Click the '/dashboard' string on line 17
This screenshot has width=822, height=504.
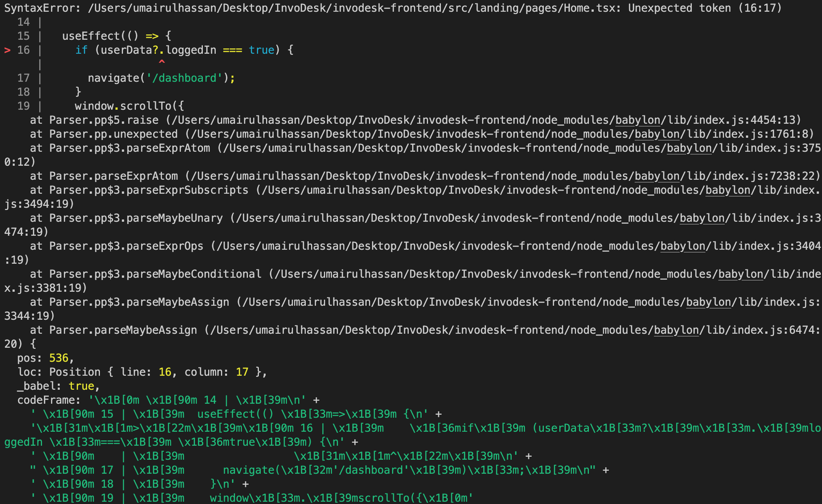[184, 78]
